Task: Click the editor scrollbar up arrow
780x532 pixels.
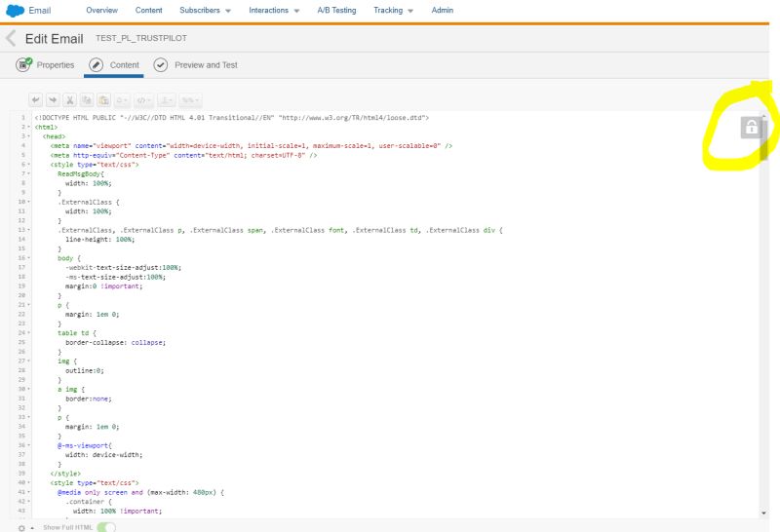Action: tap(763, 116)
